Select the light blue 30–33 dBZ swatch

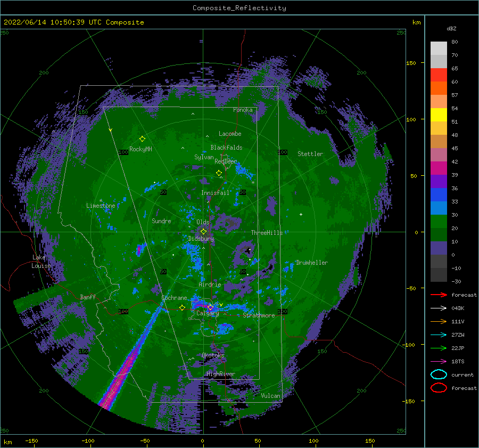coord(439,208)
